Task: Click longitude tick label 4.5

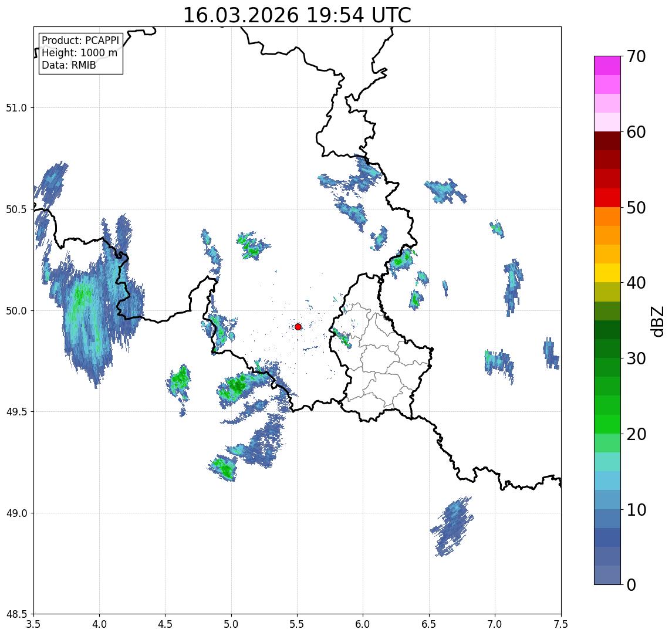Action: click(166, 624)
